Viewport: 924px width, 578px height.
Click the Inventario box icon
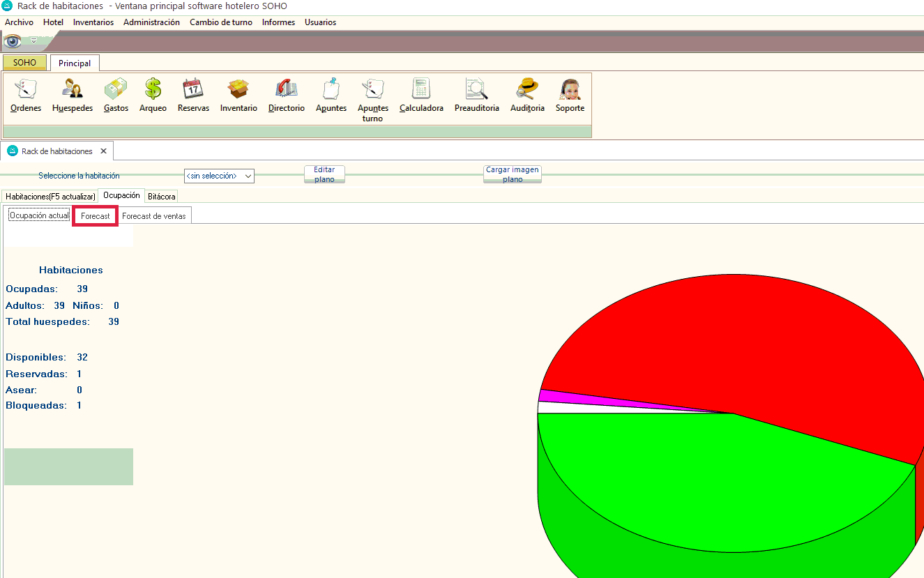238,90
